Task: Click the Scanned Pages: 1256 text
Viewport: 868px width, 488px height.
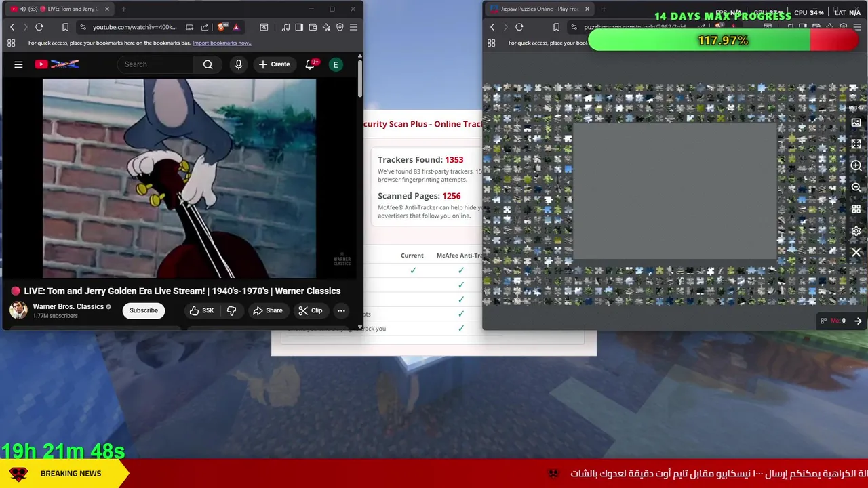Action: [x=419, y=196]
